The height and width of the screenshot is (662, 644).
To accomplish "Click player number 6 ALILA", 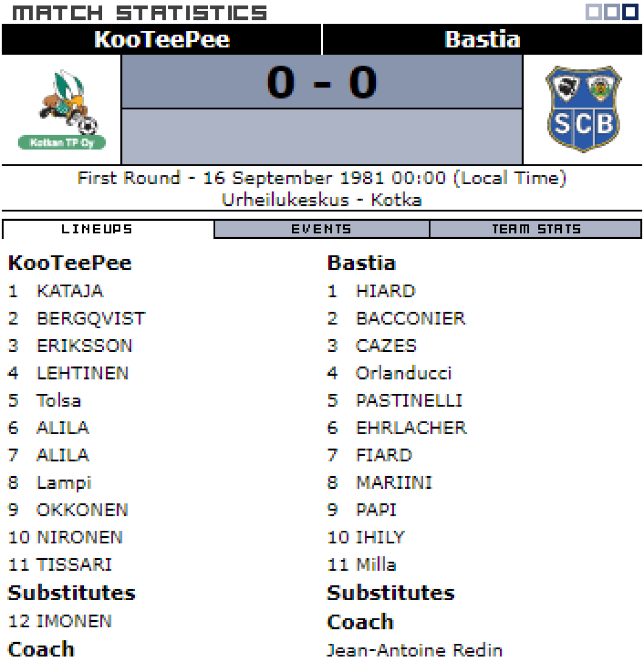I will (x=62, y=428).
